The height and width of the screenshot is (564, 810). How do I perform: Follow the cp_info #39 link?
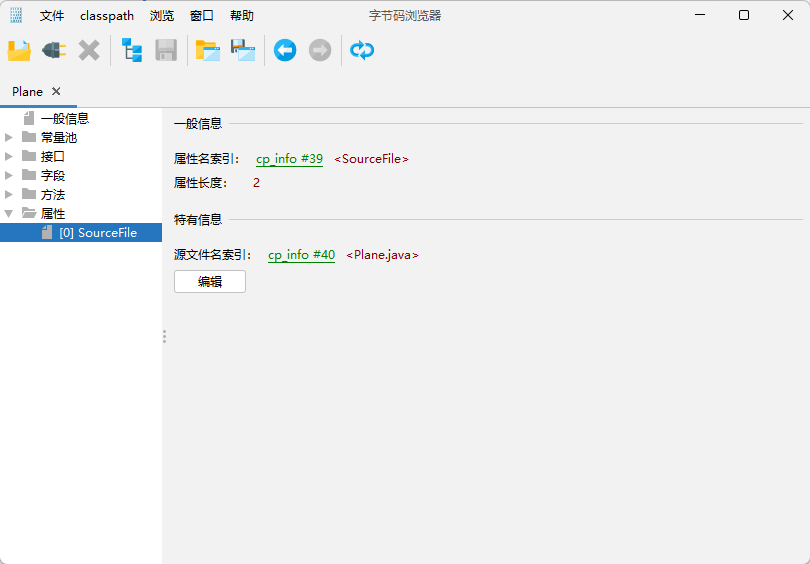tap(289, 159)
